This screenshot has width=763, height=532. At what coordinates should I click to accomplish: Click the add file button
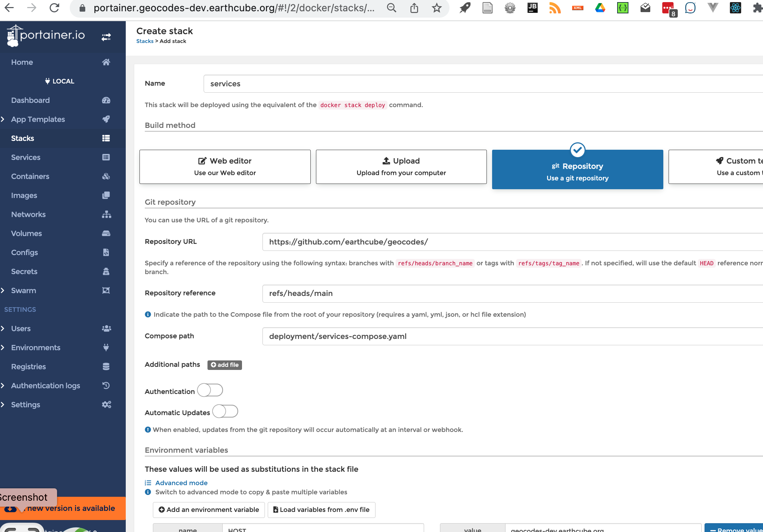tap(225, 365)
